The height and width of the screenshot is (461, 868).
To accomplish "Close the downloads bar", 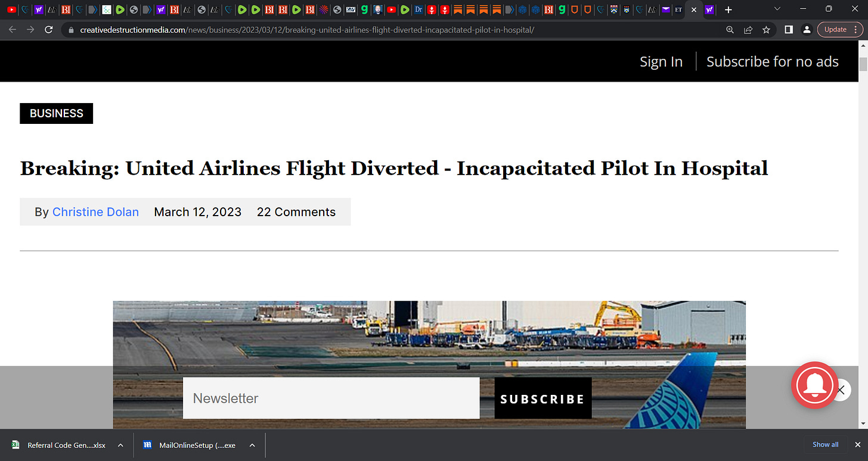I will coord(857,444).
